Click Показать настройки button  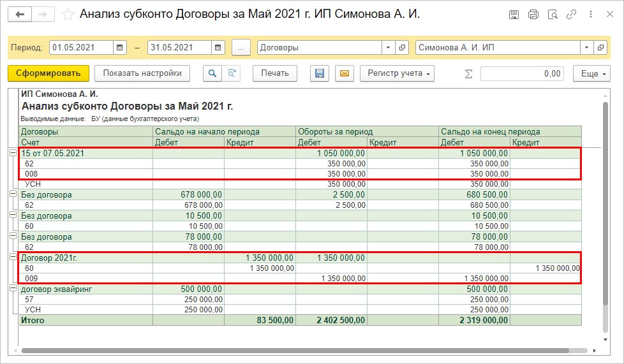(x=142, y=73)
